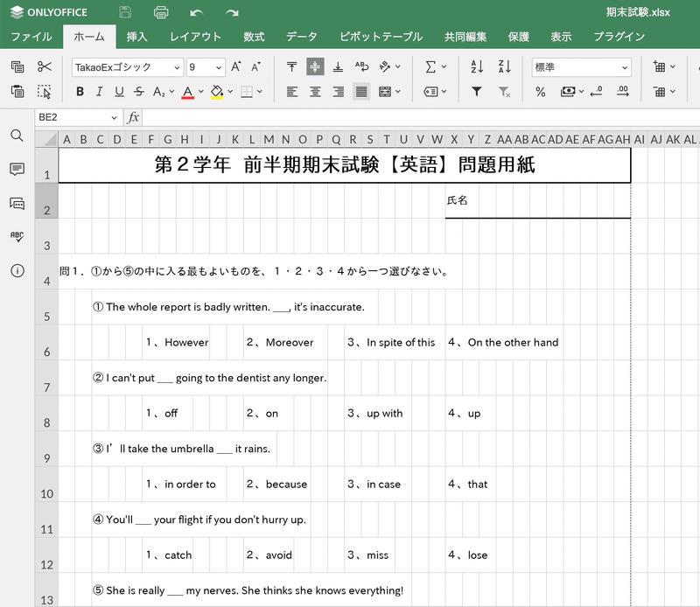Viewport: 700px width, 607px height.
Task: Click the yellow fill color bucket
Action: (217, 92)
